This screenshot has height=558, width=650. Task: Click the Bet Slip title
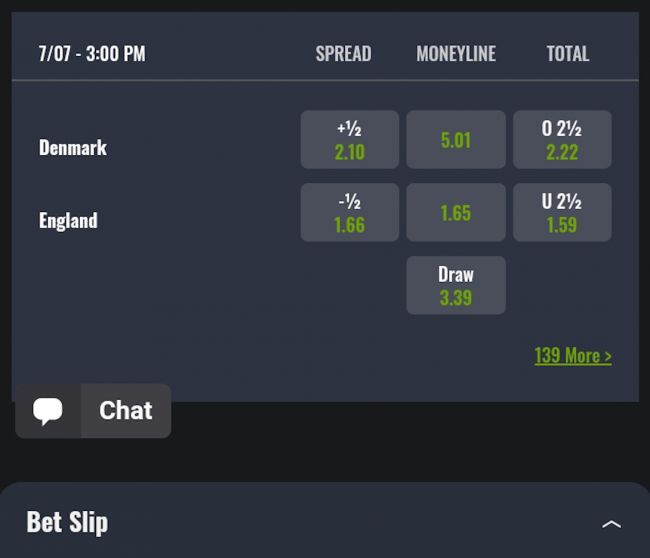tap(67, 522)
